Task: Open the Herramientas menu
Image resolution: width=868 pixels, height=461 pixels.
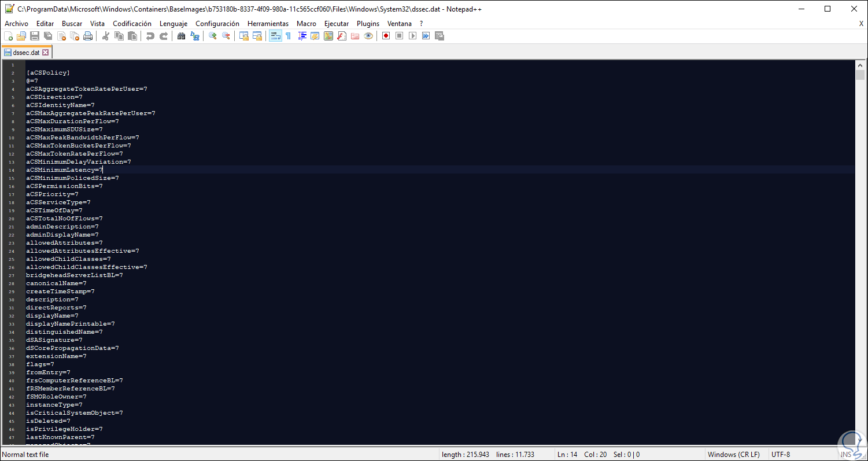Action: pos(268,24)
